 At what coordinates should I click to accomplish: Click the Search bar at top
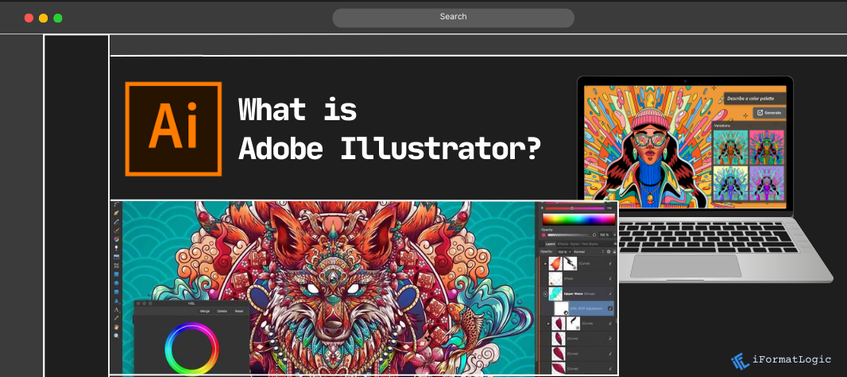pyautogui.click(x=453, y=17)
